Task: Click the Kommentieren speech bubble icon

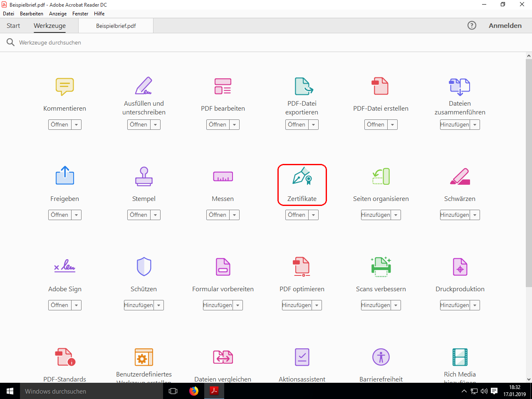Action: [x=64, y=87]
